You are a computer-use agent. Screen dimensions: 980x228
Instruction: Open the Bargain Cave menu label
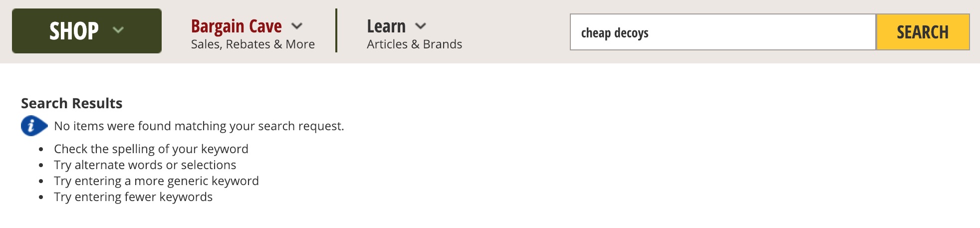click(236, 26)
